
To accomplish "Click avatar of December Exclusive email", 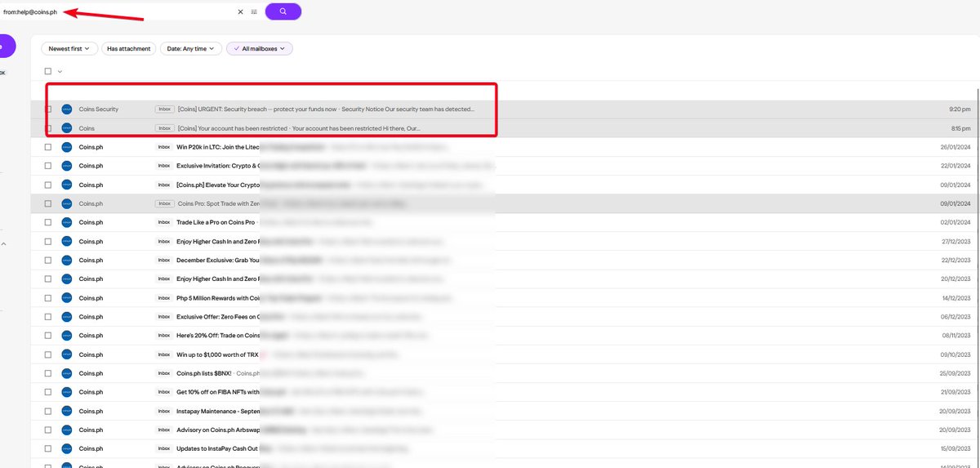I will pyautogui.click(x=67, y=261).
